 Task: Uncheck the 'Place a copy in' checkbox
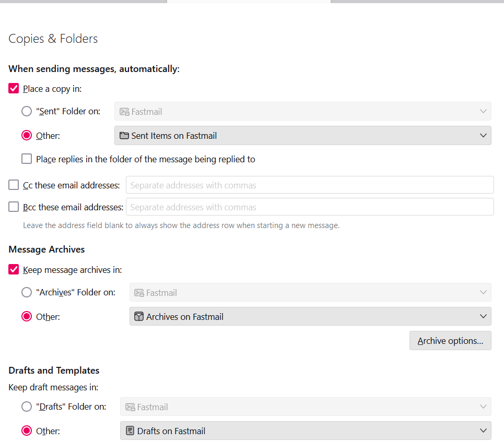pos(14,89)
